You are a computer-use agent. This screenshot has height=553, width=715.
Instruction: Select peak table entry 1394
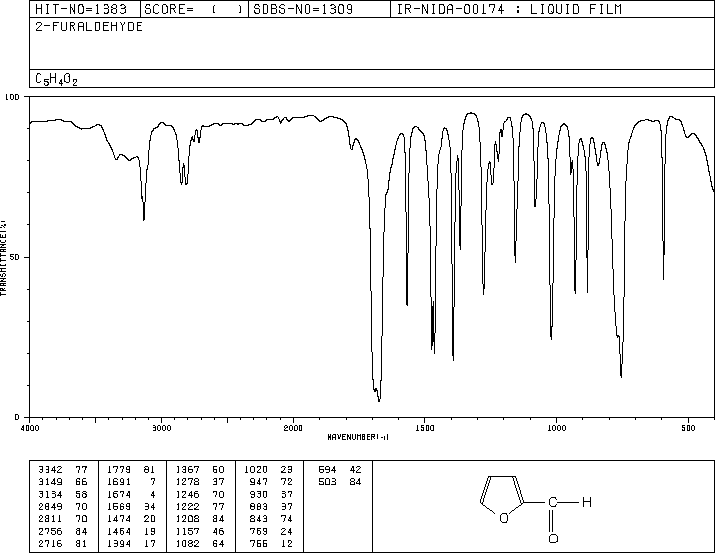119,544
